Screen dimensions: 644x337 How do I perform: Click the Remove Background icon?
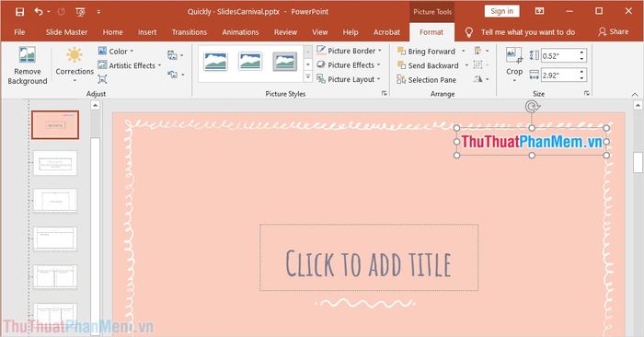tap(28, 54)
